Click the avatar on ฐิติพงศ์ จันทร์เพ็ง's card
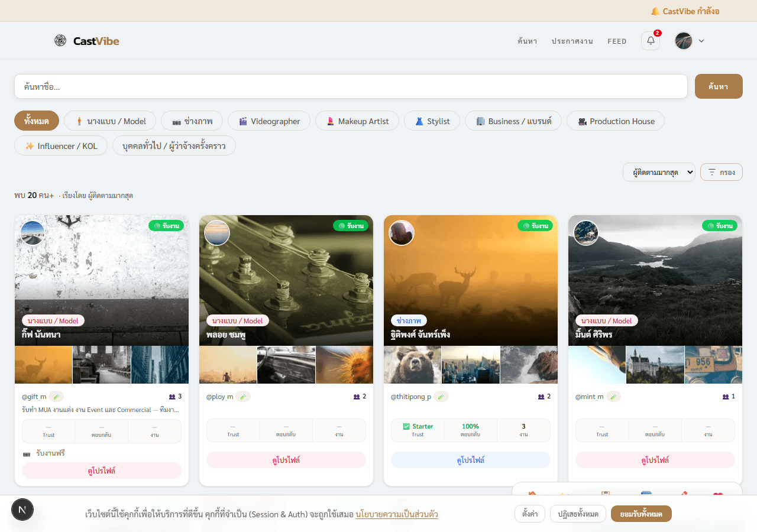Screen dimensions: 757x532 402,233
